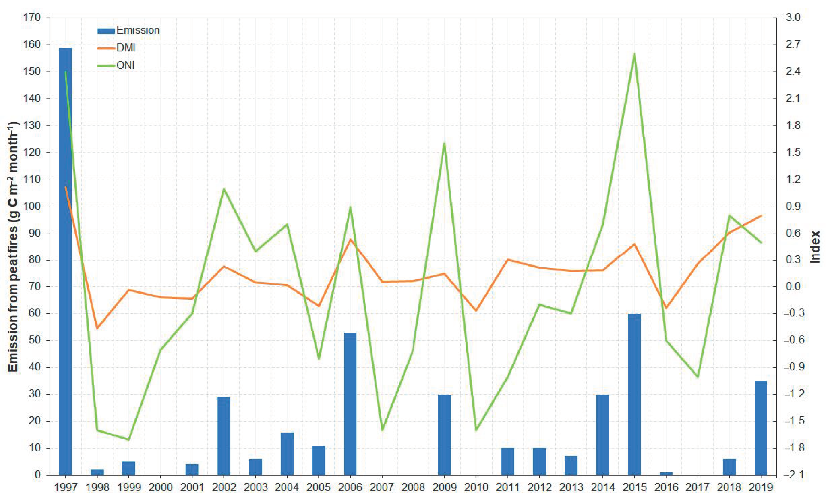This screenshot has height=504, width=829.
Task: Click the Index right axis title
Action: (x=815, y=247)
